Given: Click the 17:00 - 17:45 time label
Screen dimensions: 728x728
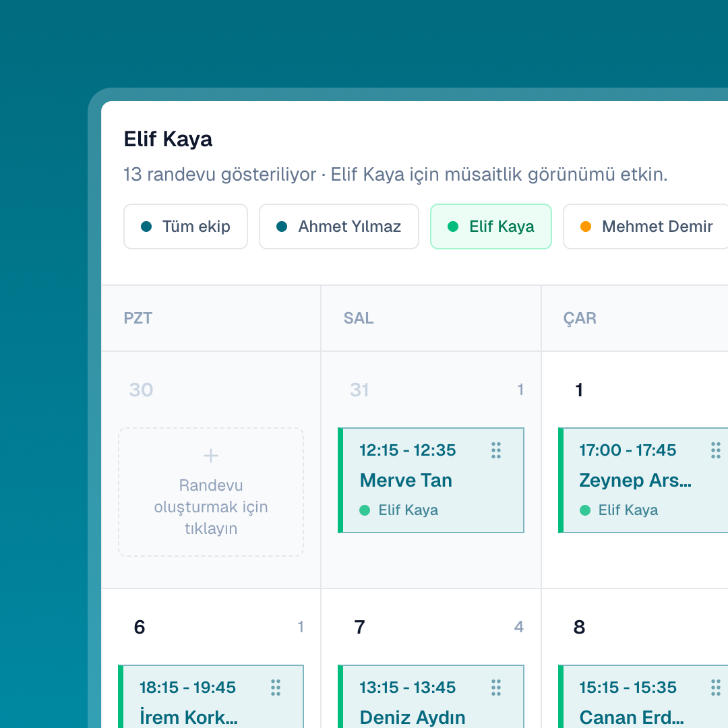Looking at the screenshot, I should coord(628,450).
